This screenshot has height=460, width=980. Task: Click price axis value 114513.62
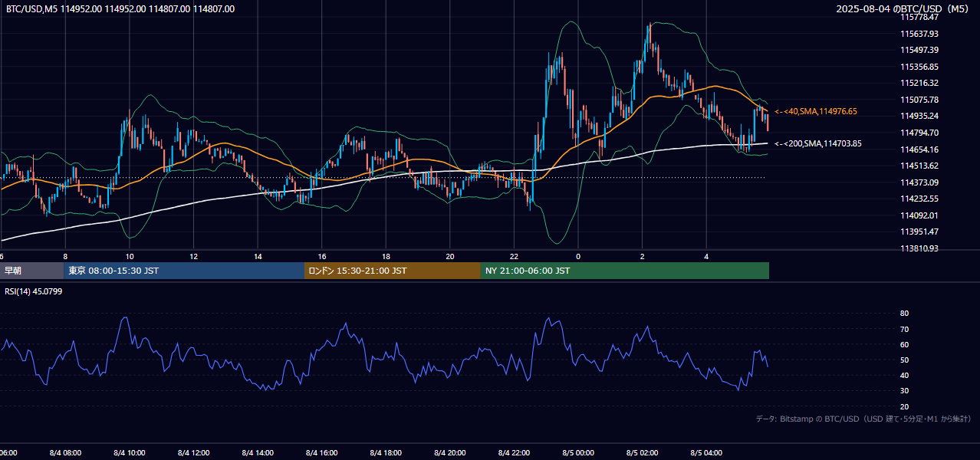pyautogui.click(x=919, y=166)
